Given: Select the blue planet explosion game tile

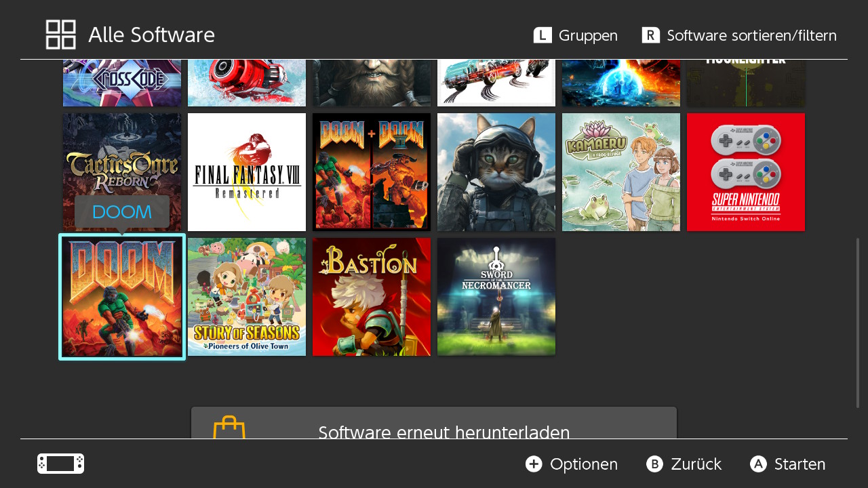Looking at the screenshot, I should click(x=621, y=83).
